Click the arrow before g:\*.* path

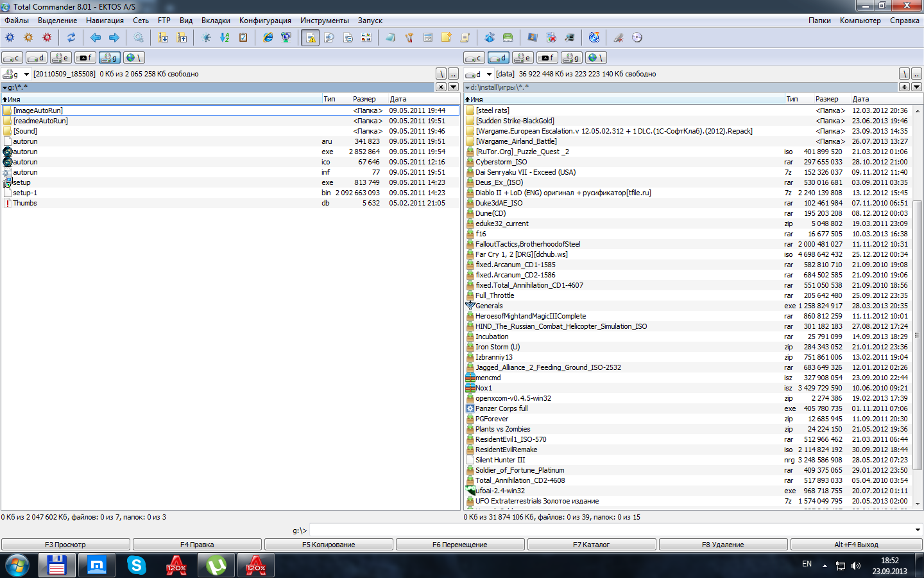(x=4, y=87)
